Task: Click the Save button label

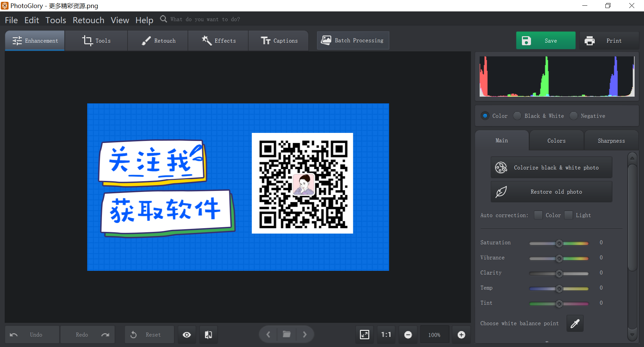Action: click(551, 41)
